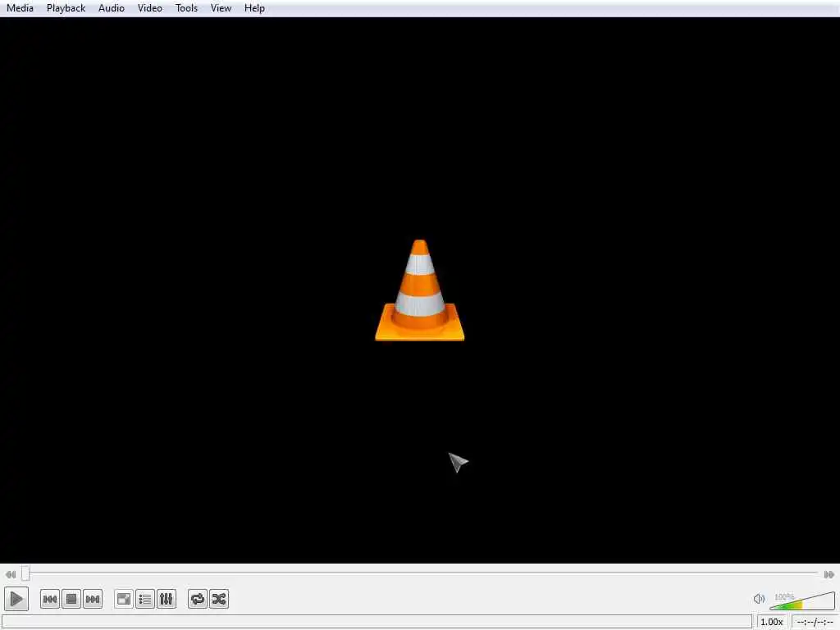
Task: Toggle loop repeat mode
Action: [198, 599]
